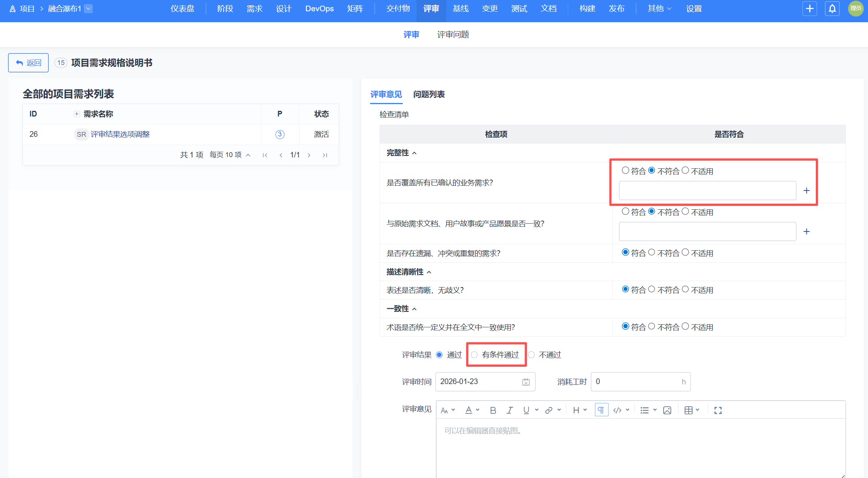Image resolution: width=868 pixels, height=478 pixels.
Task: Click the plus icon in top bar
Action: coord(810,9)
